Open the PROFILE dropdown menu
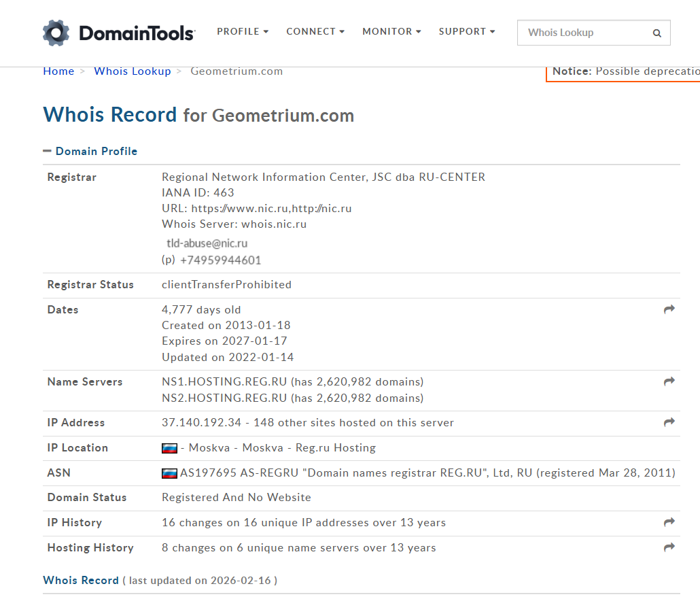The width and height of the screenshot is (700, 599). point(243,31)
